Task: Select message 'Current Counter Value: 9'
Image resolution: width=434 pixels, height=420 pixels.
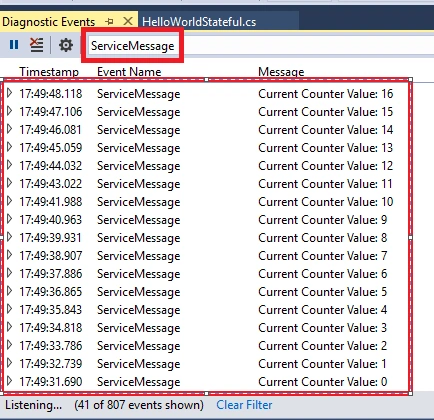Action: (323, 220)
